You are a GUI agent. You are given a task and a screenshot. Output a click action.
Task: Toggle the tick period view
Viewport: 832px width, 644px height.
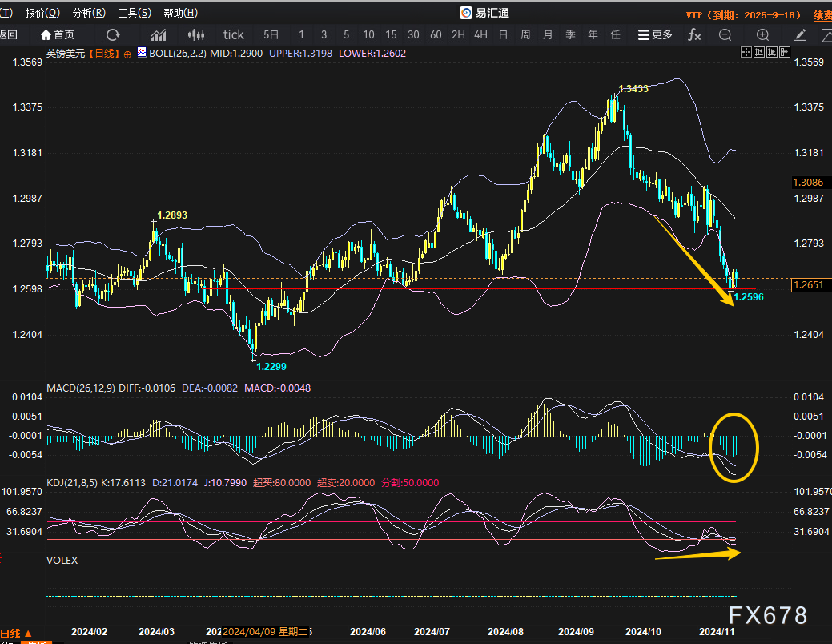point(233,34)
